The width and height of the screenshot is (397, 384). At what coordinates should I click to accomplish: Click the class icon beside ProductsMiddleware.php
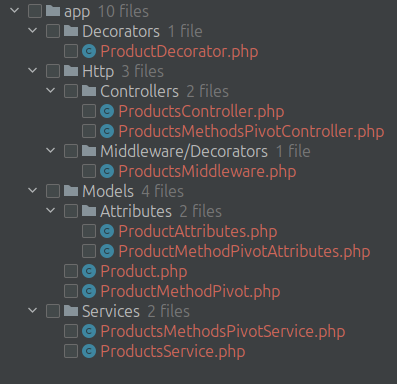107,171
